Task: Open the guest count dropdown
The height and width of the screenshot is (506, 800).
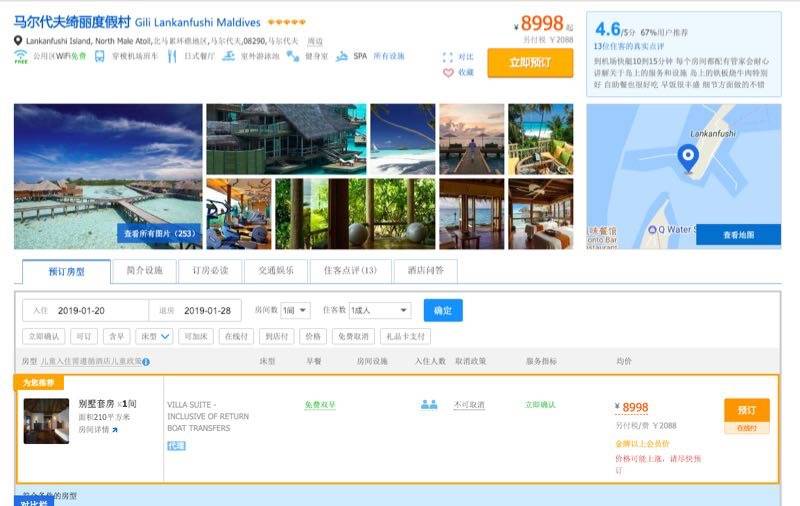Action: tap(380, 310)
